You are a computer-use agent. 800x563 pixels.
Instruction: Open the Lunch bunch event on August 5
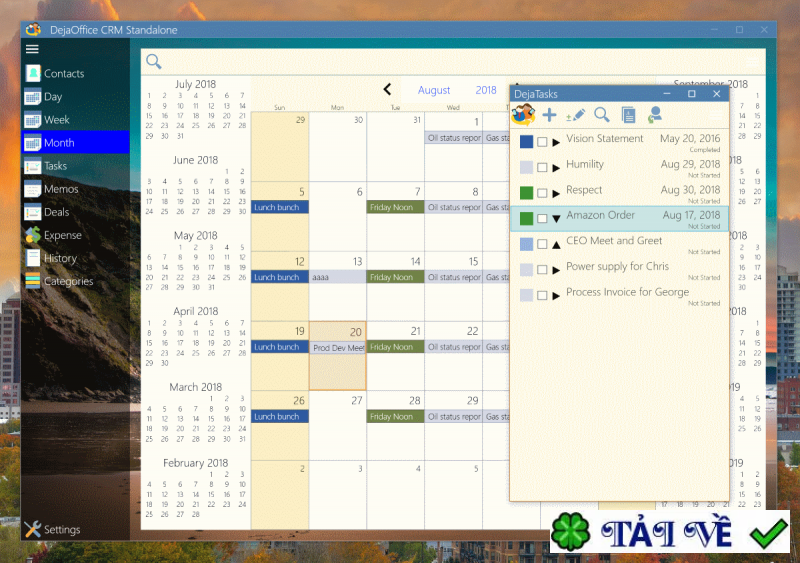[280, 207]
